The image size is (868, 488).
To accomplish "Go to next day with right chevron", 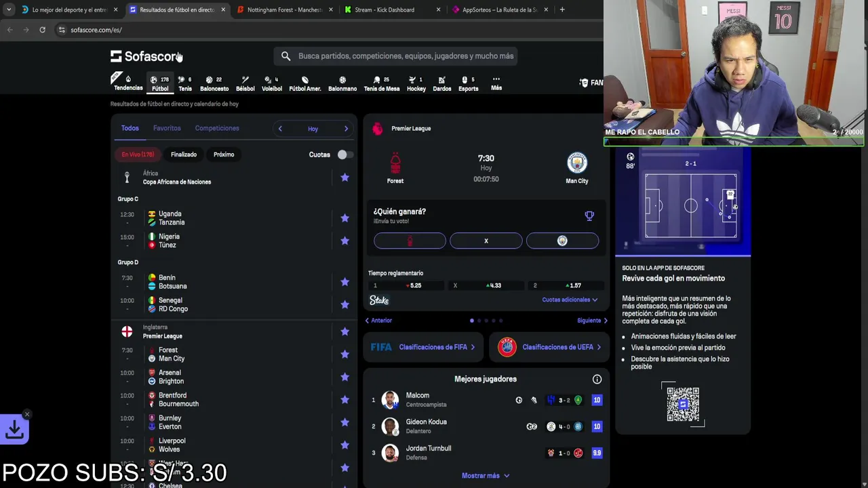I will 346,129.
